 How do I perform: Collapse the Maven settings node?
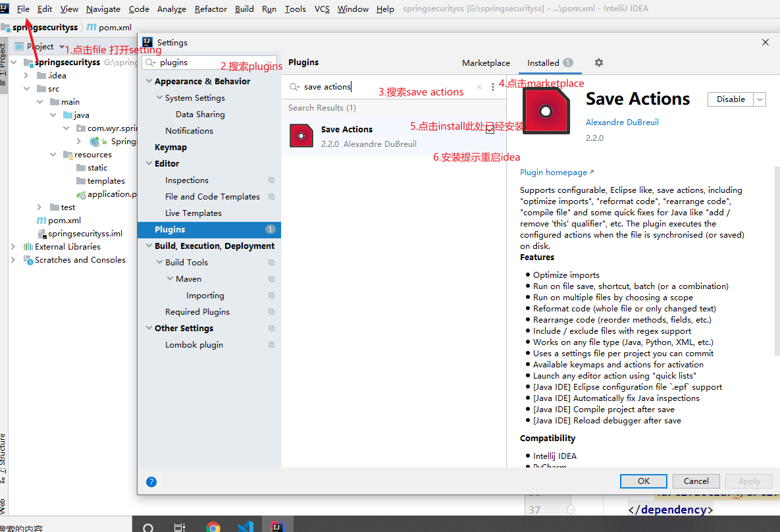point(170,279)
